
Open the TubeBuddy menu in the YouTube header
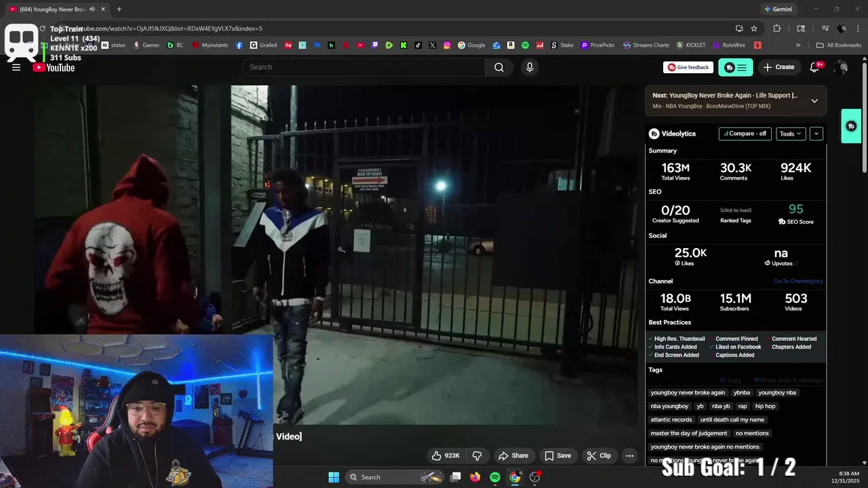click(736, 67)
